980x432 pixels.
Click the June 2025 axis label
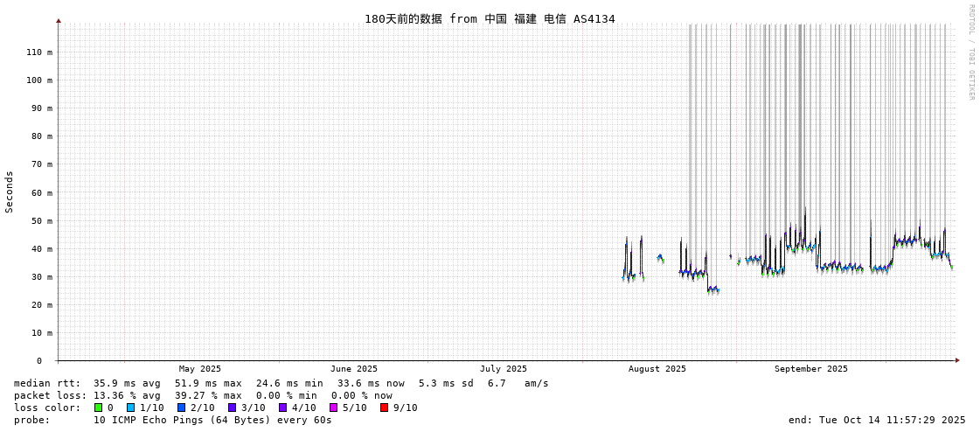tap(353, 369)
